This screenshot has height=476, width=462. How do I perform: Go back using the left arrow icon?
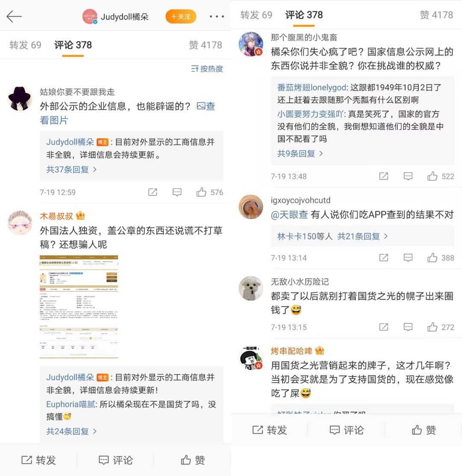coord(14,16)
